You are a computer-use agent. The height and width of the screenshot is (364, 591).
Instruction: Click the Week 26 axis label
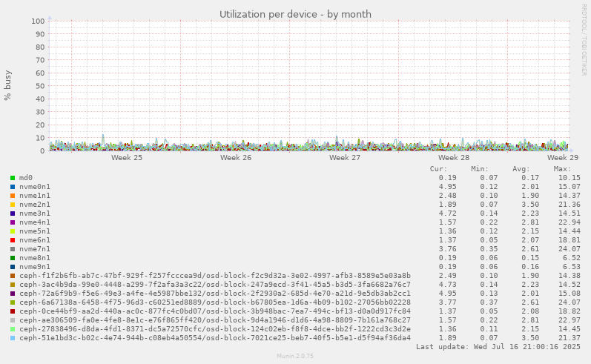236,157
